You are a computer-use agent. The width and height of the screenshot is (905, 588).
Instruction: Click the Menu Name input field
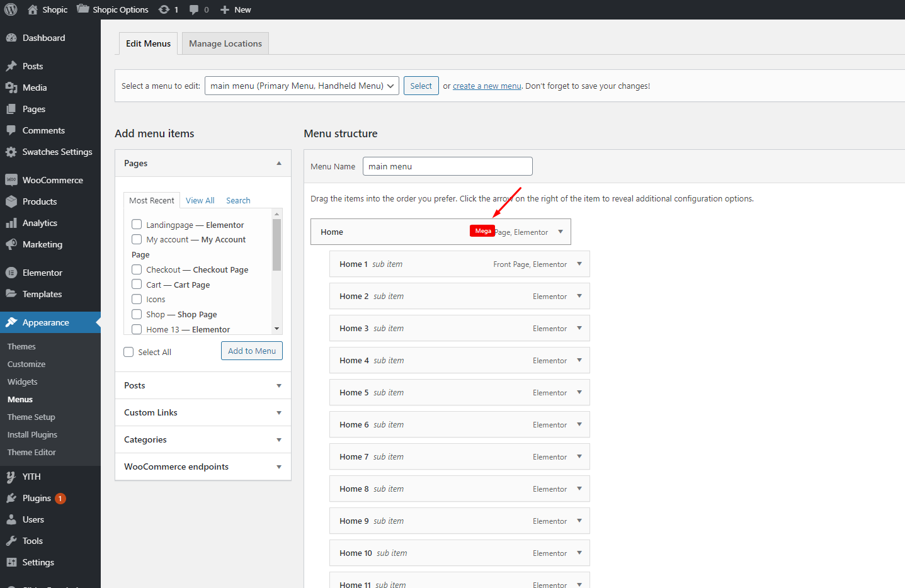pyautogui.click(x=447, y=166)
